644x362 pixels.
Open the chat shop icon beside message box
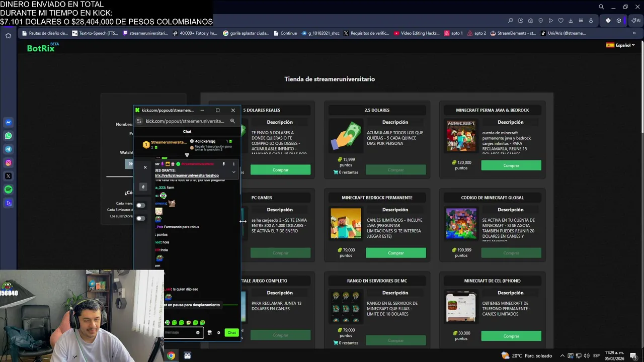click(210, 332)
